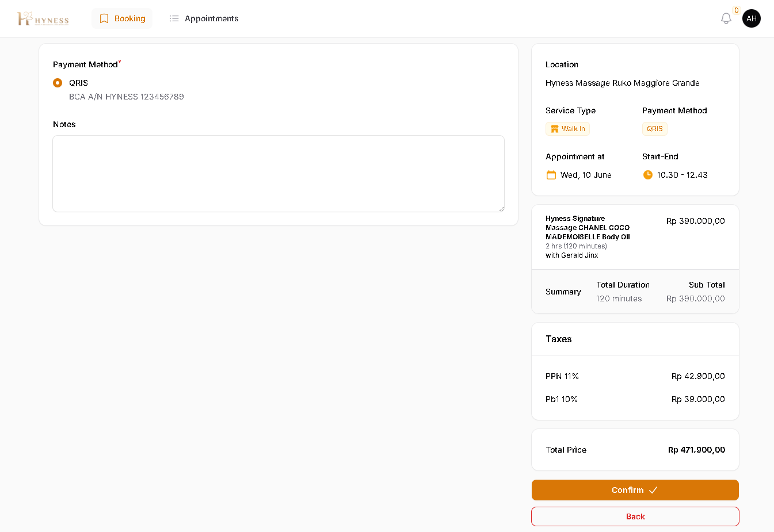Click the service price Rp 390.000,00

[x=695, y=221]
